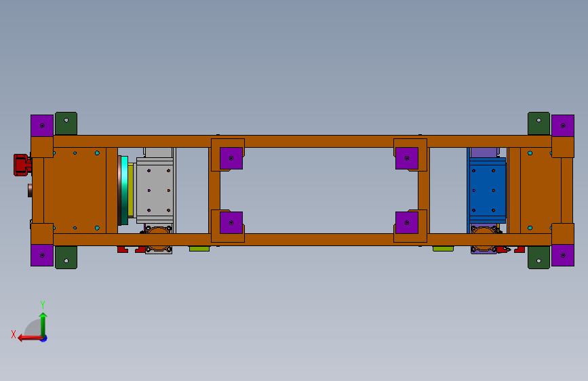Viewport: 588px width, 381px height.
Task: Click the large brown plate at the left end
Action: click(x=75, y=190)
